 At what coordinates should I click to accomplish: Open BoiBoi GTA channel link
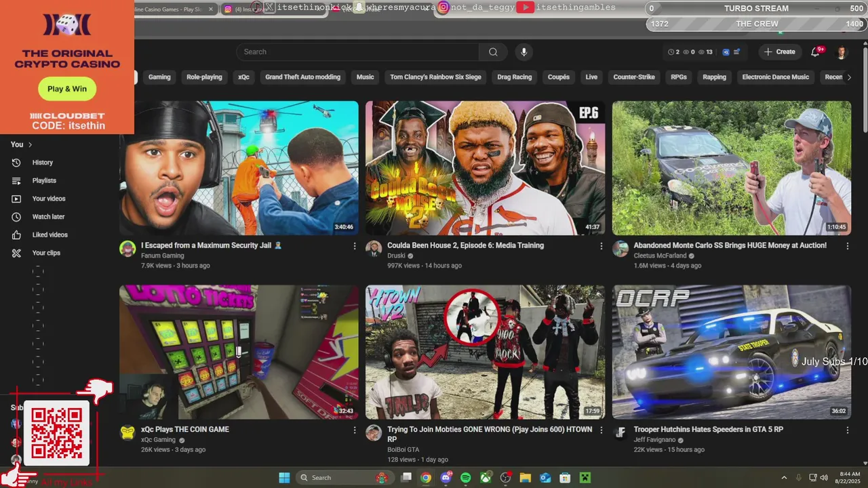[x=403, y=449]
